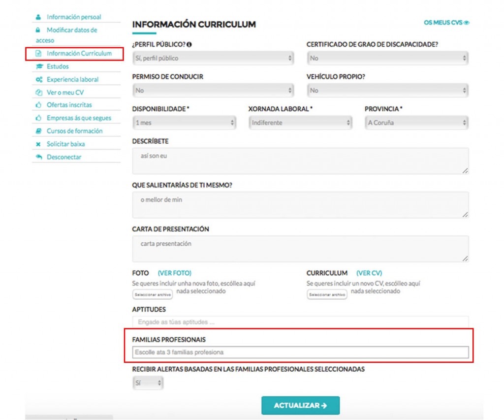Open the Provincia dropdown showing A Coruña

pos(416,123)
